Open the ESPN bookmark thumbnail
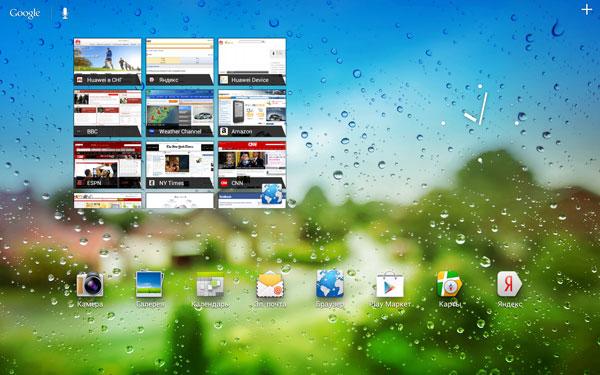 [x=108, y=165]
